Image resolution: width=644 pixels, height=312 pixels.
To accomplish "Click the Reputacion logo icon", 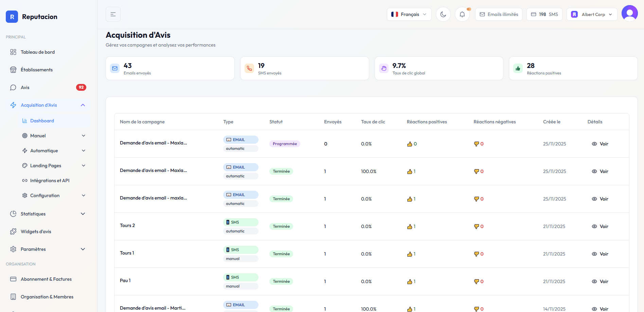I will (x=12, y=17).
